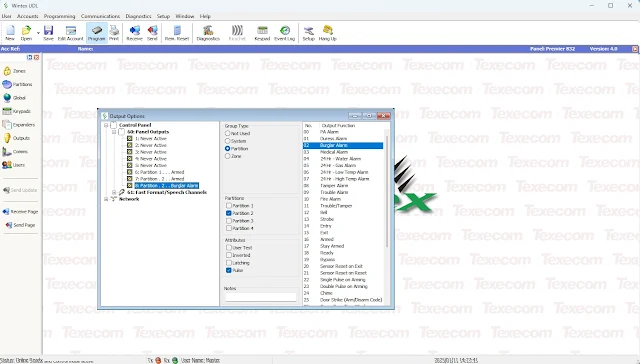
Task: Open the User menu
Action: (7, 16)
